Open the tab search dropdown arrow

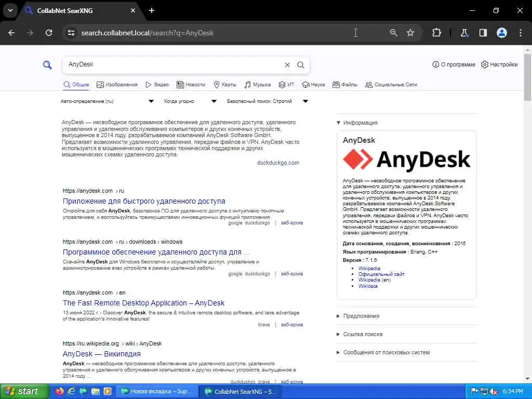pyautogui.click(x=10, y=10)
